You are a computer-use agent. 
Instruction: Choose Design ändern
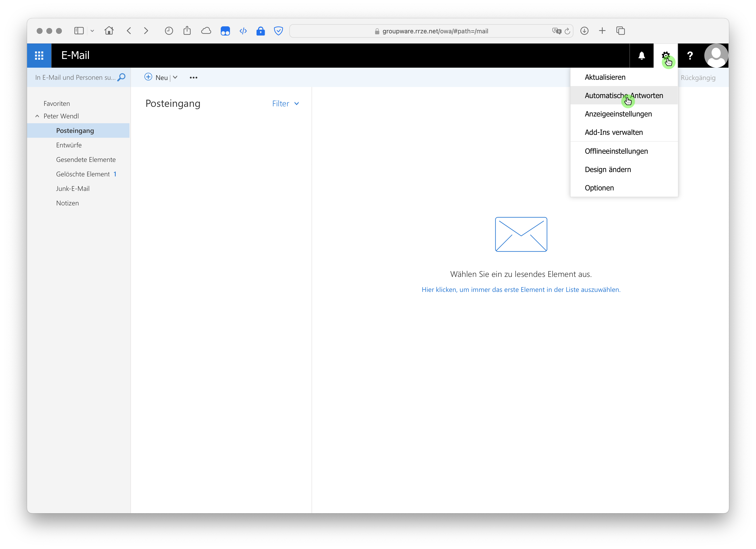click(624, 169)
